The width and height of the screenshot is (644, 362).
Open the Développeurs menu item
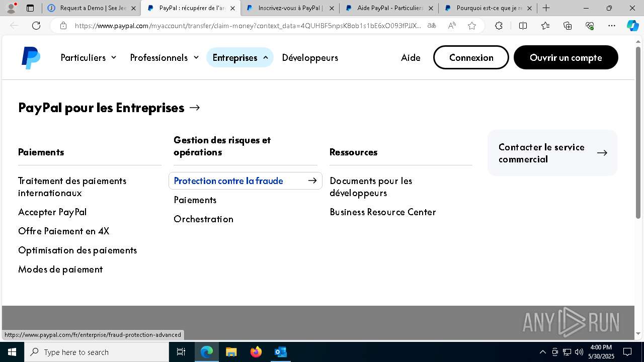(x=310, y=57)
